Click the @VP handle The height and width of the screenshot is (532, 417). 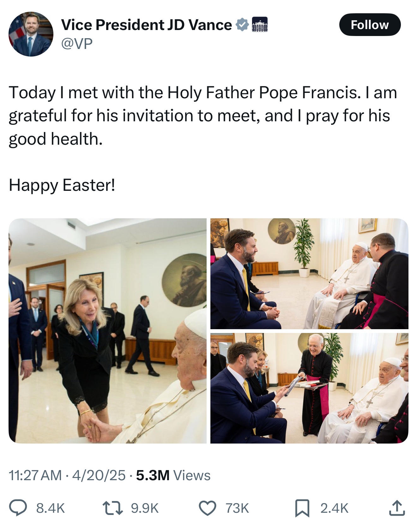pos(77,44)
